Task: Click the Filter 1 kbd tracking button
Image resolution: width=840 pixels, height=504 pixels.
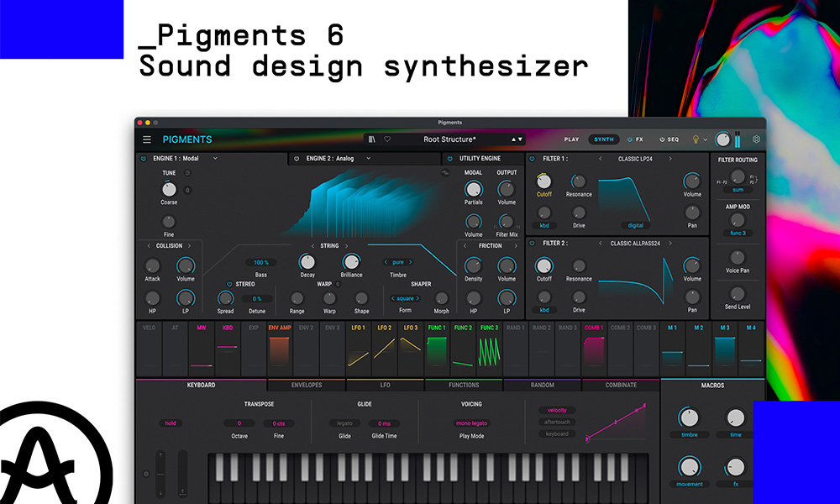Action: (x=544, y=225)
